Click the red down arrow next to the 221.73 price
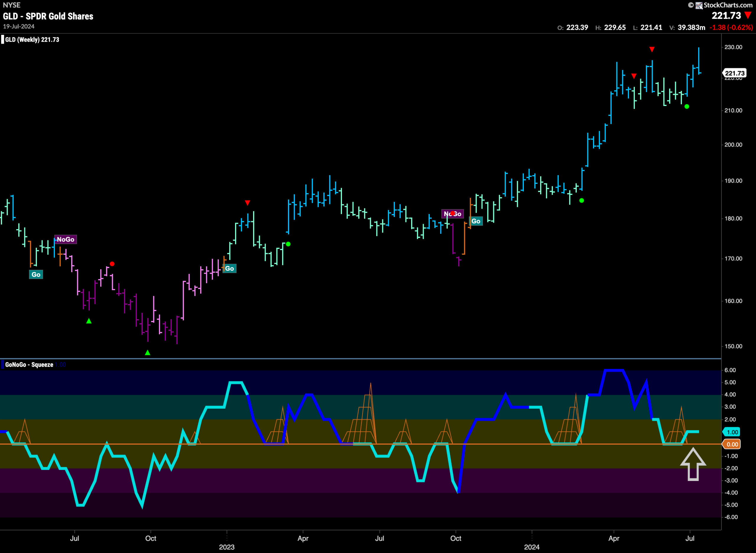Viewport: 756px width, 553px height. (748, 15)
